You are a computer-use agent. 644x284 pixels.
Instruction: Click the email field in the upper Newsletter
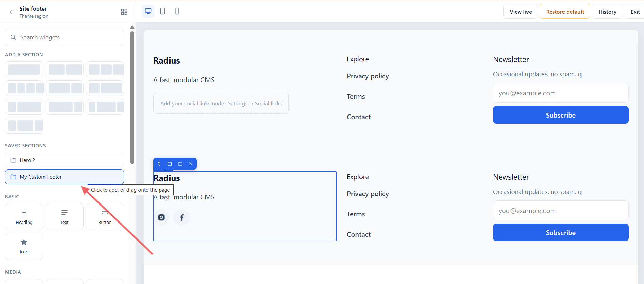(561, 93)
